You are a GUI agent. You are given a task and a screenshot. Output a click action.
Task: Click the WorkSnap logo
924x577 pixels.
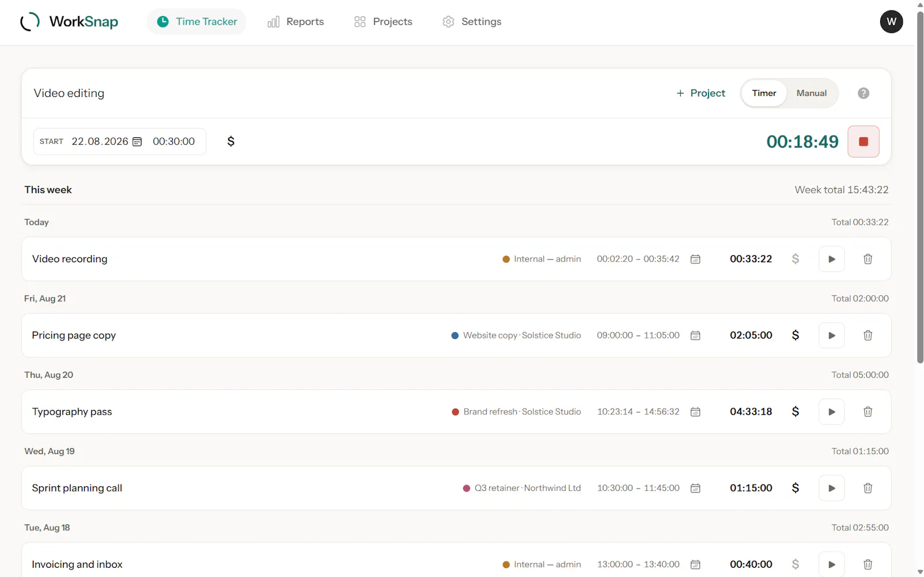[x=69, y=21]
